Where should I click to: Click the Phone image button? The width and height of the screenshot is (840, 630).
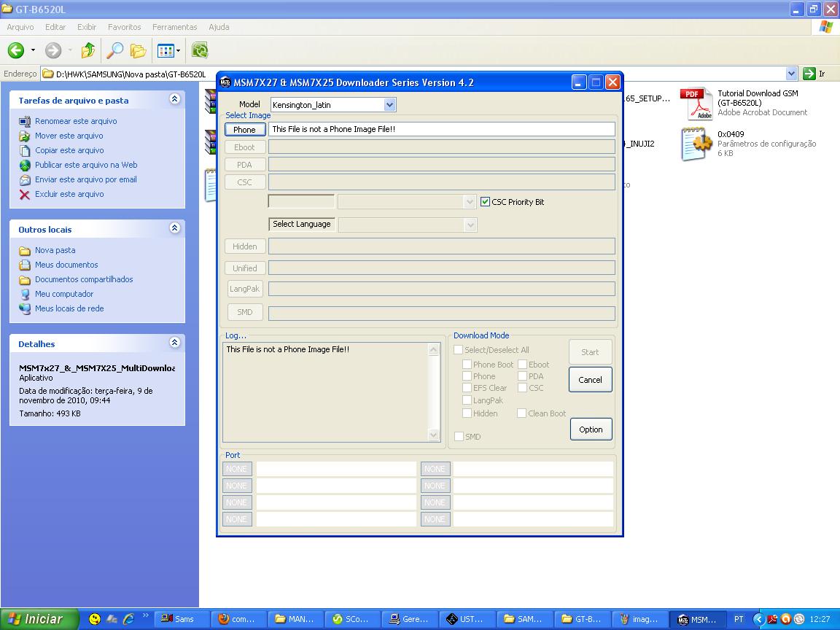[245, 130]
